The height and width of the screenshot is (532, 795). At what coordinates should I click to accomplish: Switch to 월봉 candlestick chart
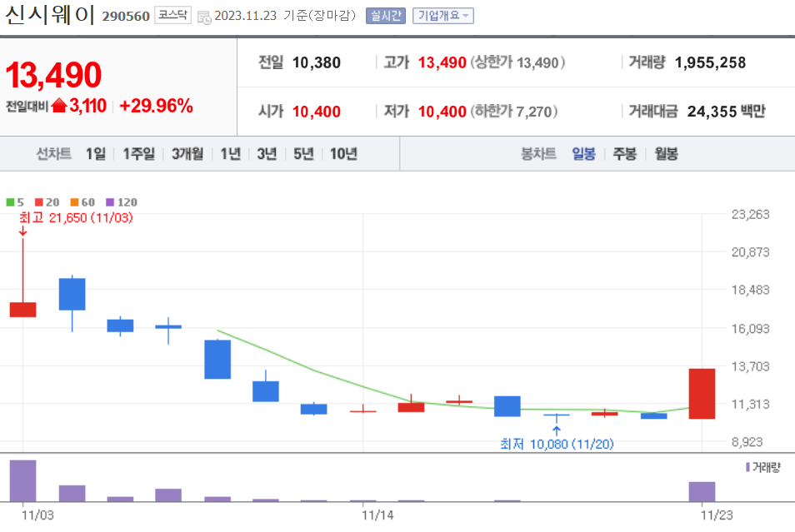point(666,153)
